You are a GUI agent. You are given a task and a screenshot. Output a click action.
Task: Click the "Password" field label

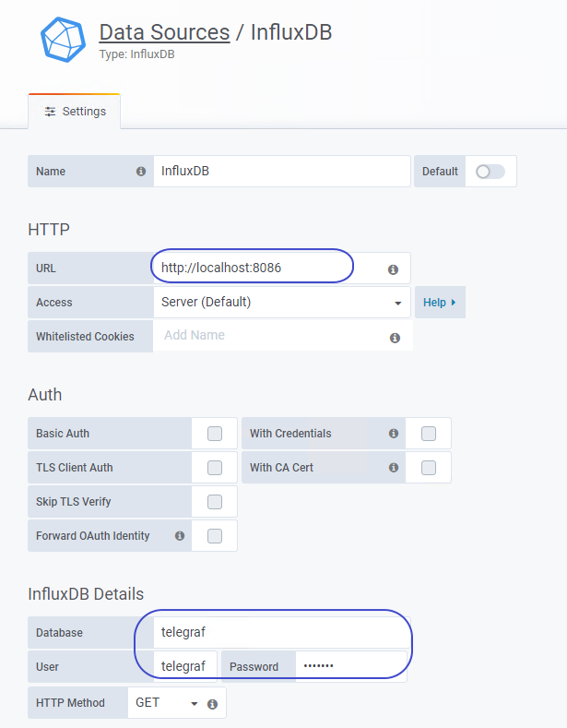tap(254, 667)
